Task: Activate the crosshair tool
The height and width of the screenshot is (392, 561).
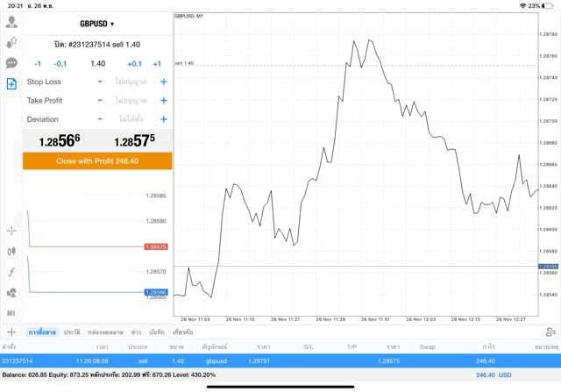Action: tap(11, 231)
